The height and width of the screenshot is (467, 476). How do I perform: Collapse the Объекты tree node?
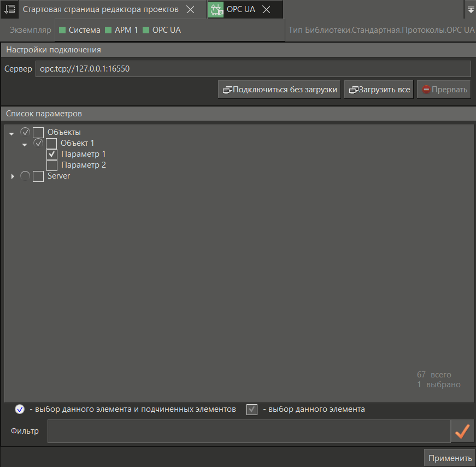coord(11,134)
